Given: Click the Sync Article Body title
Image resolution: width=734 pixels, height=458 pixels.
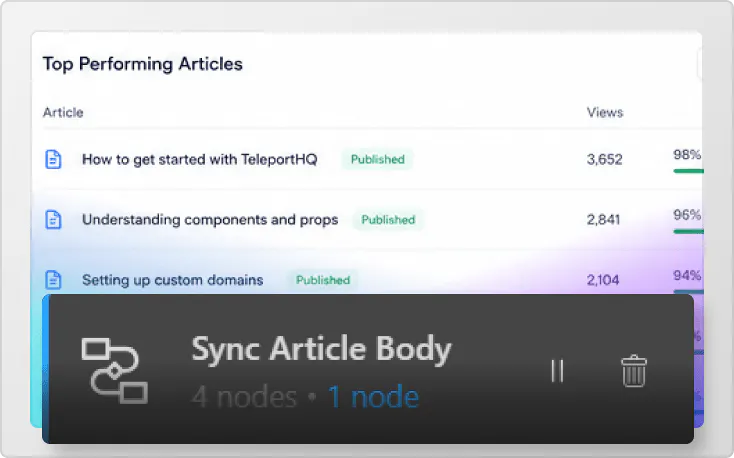Looking at the screenshot, I should pyautogui.click(x=321, y=349).
